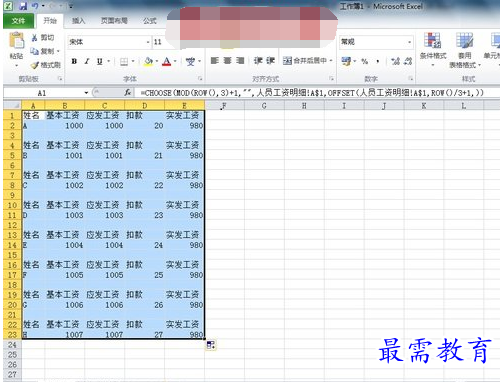Expand the Merge and Center dropdown arrow
This screenshot has height=382, width=500.
[x=331, y=61]
